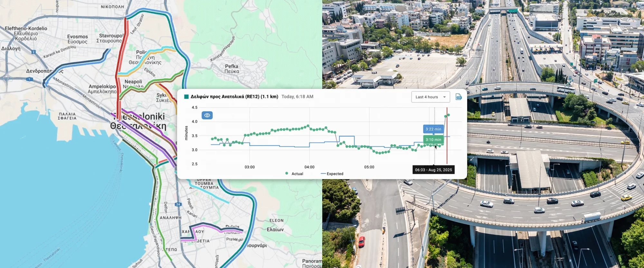
Task: Select the Δελφών προς Ανατολικά (RE12) title
Action: [x=234, y=97]
